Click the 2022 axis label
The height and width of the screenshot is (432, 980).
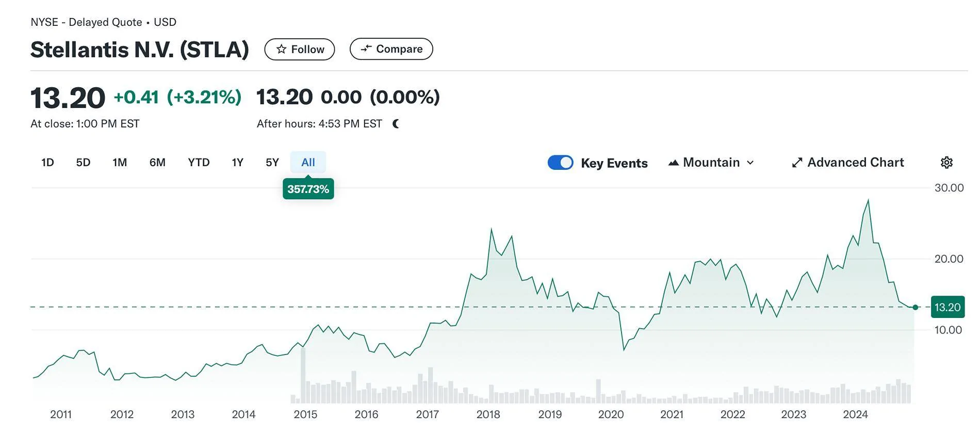pos(732,414)
